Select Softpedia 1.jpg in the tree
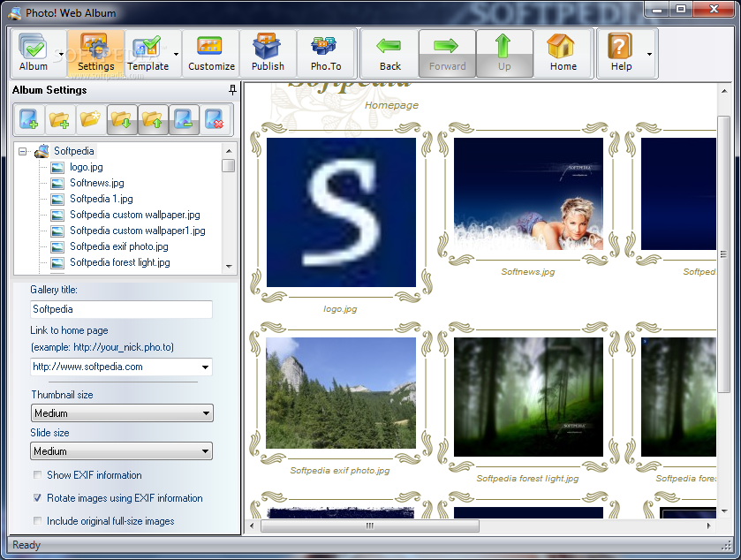741x560 pixels. tap(102, 199)
